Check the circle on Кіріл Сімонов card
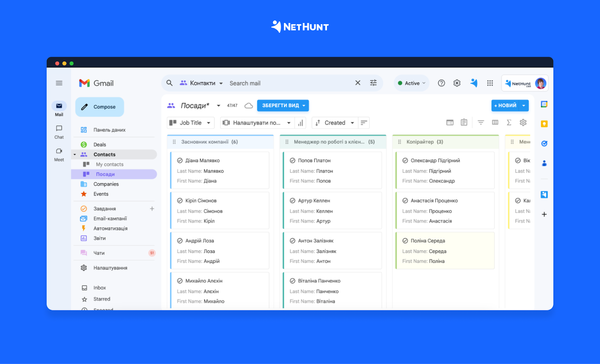 (180, 201)
